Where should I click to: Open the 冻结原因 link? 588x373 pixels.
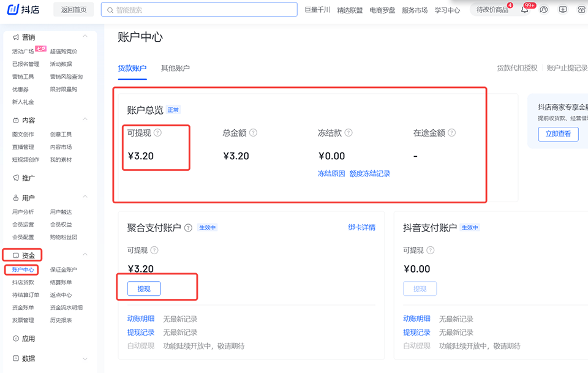(x=331, y=173)
